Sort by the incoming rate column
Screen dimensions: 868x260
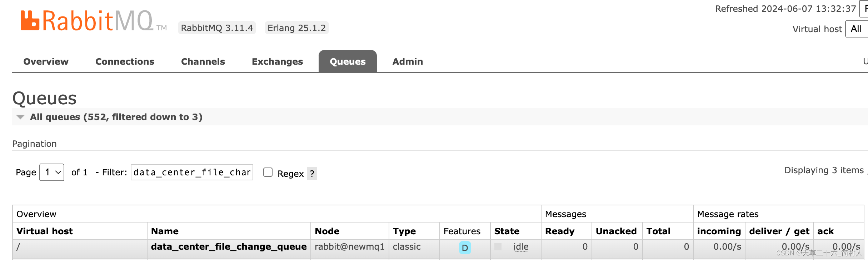click(719, 231)
